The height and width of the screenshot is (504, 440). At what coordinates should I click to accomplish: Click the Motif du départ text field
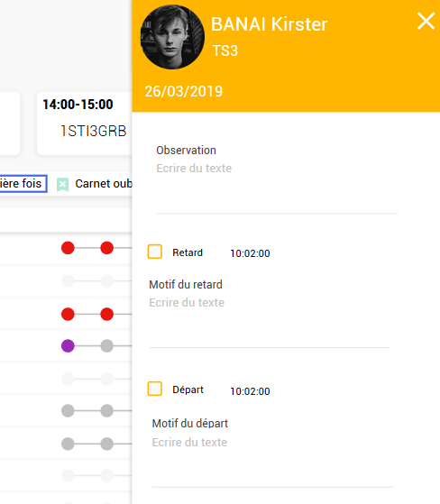click(x=272, y=461)
